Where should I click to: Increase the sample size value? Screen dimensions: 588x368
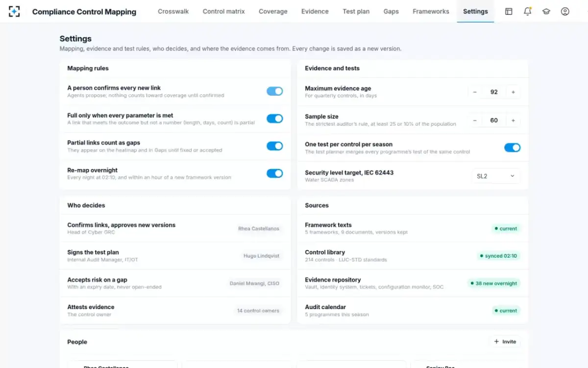pos(513,120)
